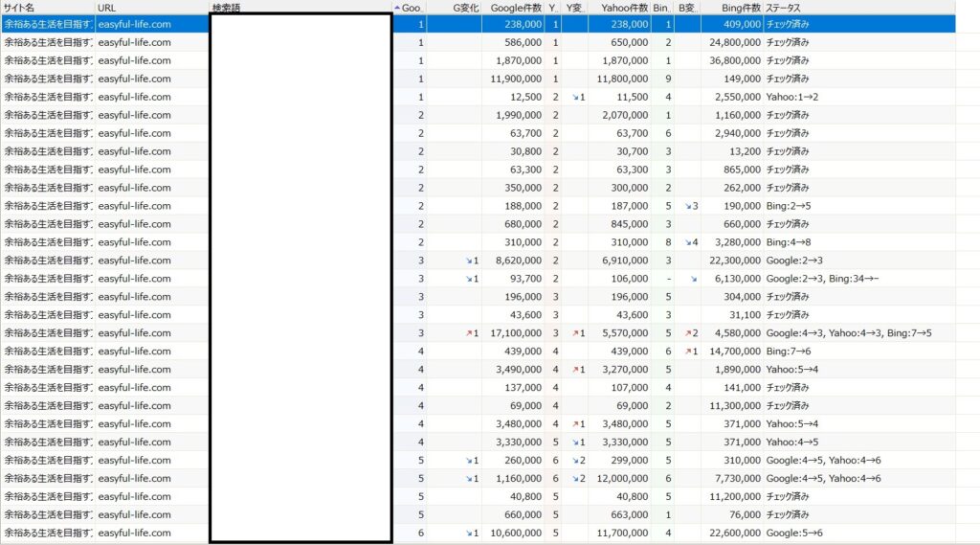
Task: Click the status cell Google:5→6
Action: 794,534
